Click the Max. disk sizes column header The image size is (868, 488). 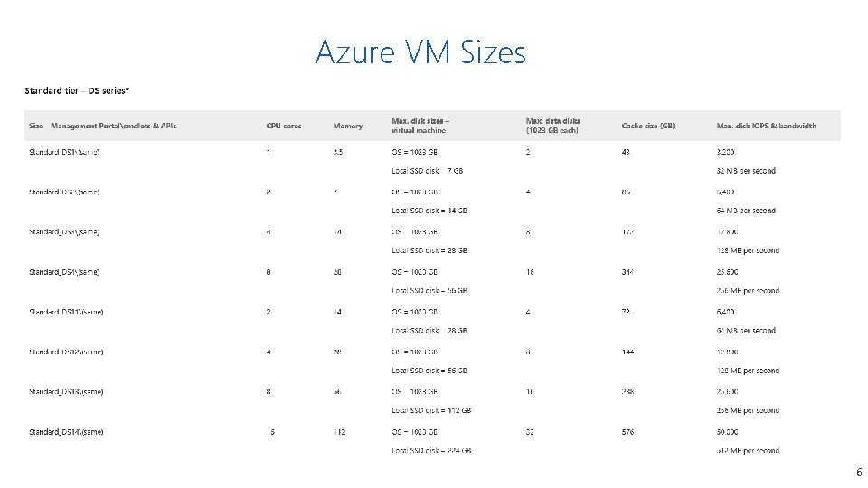pyautogui.click(x=420, y=126)
